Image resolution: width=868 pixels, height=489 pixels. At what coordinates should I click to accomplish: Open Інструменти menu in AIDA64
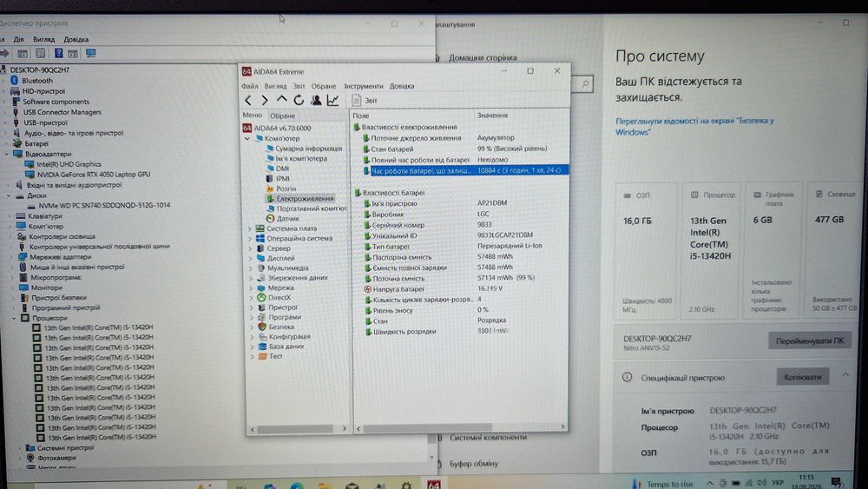click(x=363, y=86)
